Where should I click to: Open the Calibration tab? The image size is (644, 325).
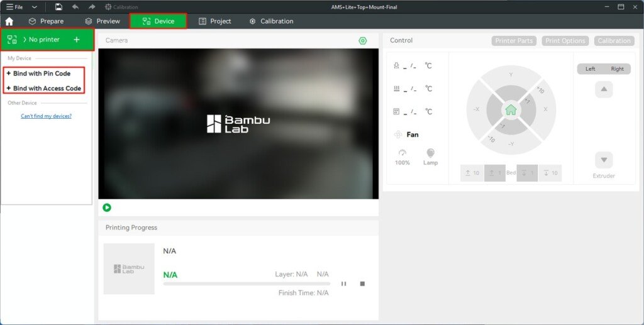click(271, 21)
